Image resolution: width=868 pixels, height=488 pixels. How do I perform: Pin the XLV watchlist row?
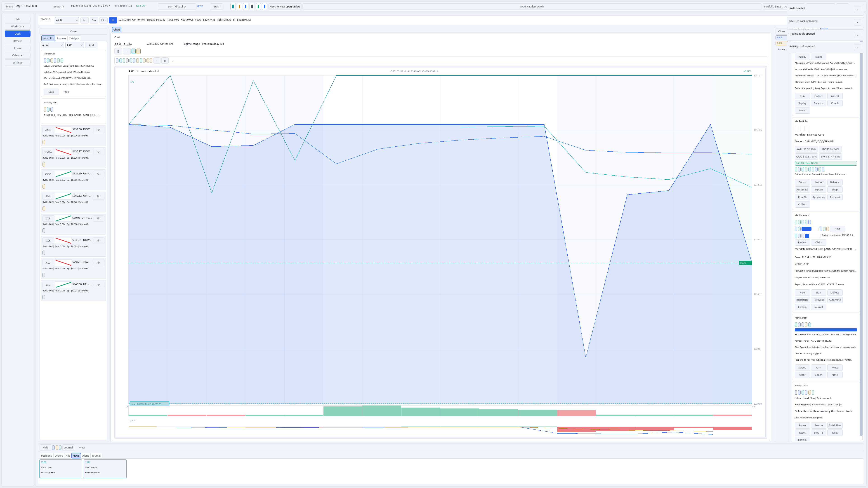click(98, 285)
